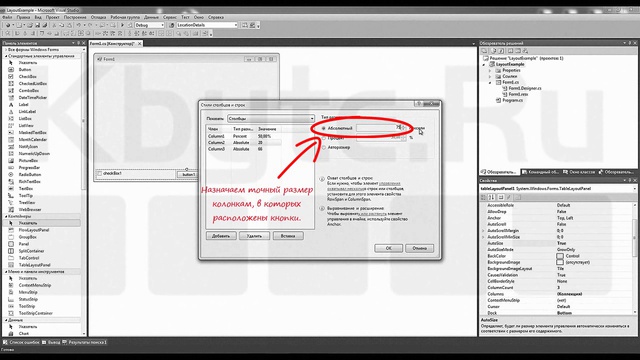Image resolution: width=640 pixels, height=360 pixels.
Task: Select FlowLayoutPanel container in toolbox
Action: 34,230
